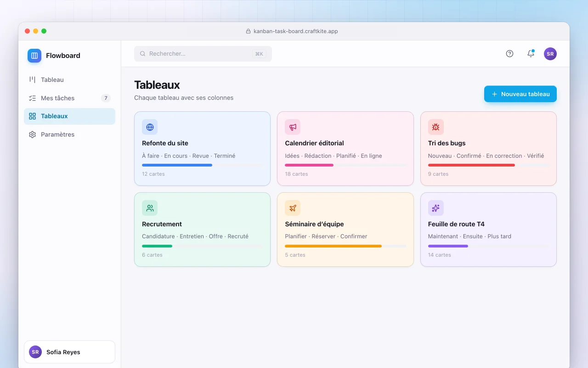Open Mes tâches in the sidebar

click(69, 98)
